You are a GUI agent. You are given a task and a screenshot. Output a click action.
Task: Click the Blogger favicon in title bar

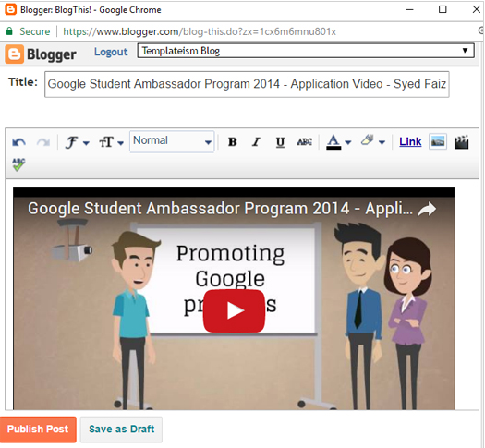pos(10,9)
